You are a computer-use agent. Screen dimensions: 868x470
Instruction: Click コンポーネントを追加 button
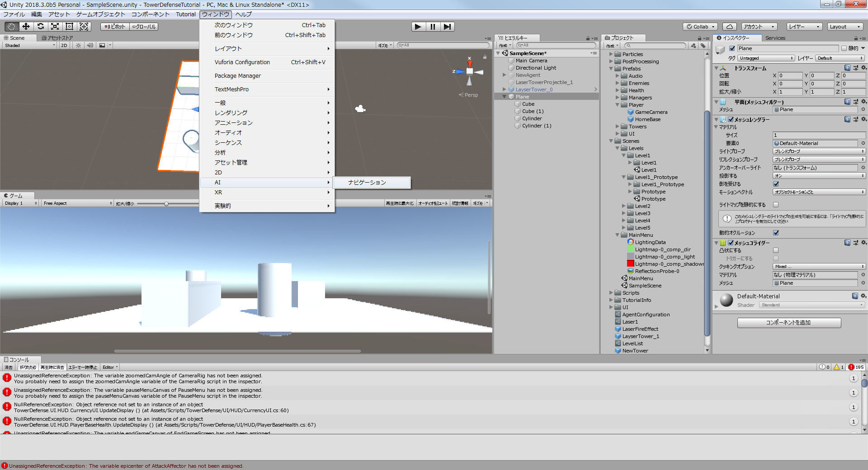click(789, 323)
